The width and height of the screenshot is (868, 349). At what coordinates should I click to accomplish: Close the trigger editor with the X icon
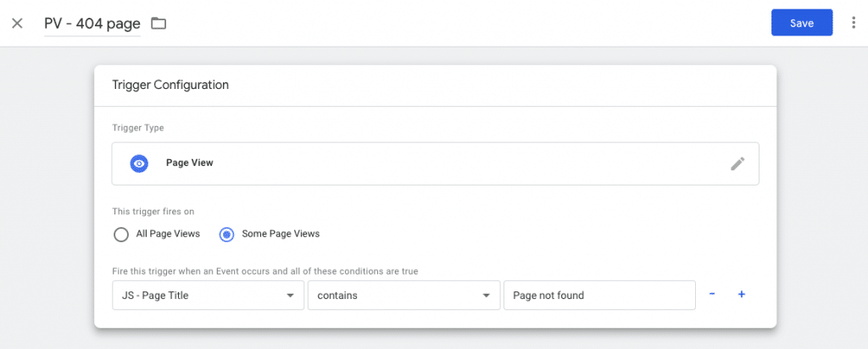17,23
